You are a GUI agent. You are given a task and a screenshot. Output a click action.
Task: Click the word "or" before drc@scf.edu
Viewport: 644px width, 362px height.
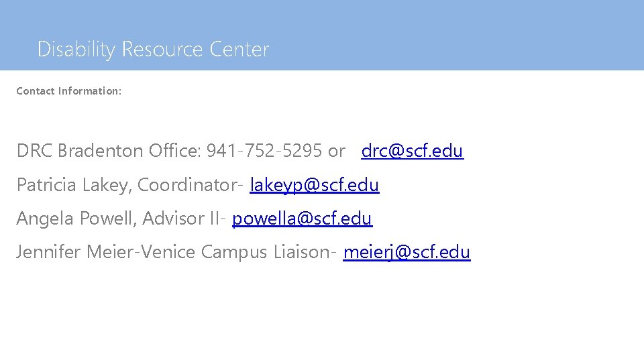(x=336, y=151)
